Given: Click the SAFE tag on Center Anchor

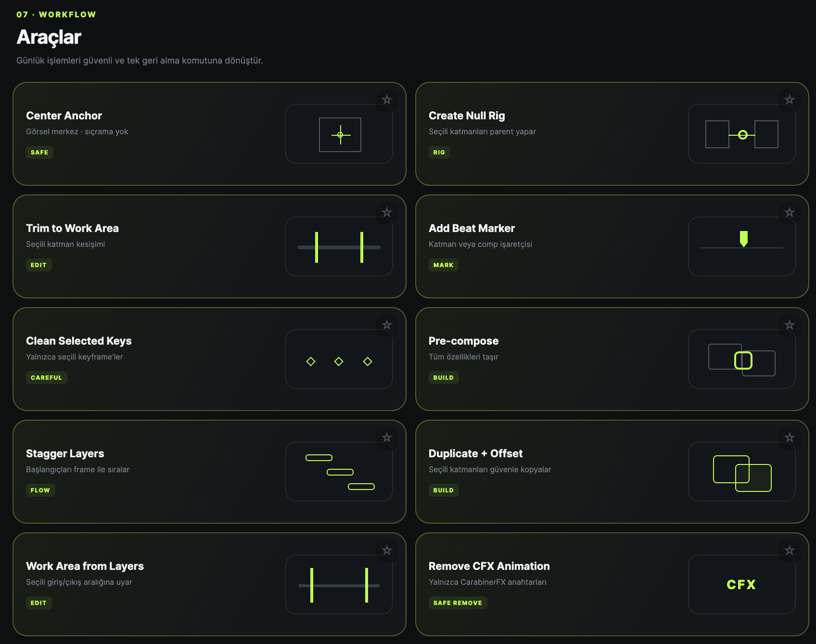Looking at the screenshot, I should pyautogui.click(x=39, y=153).
